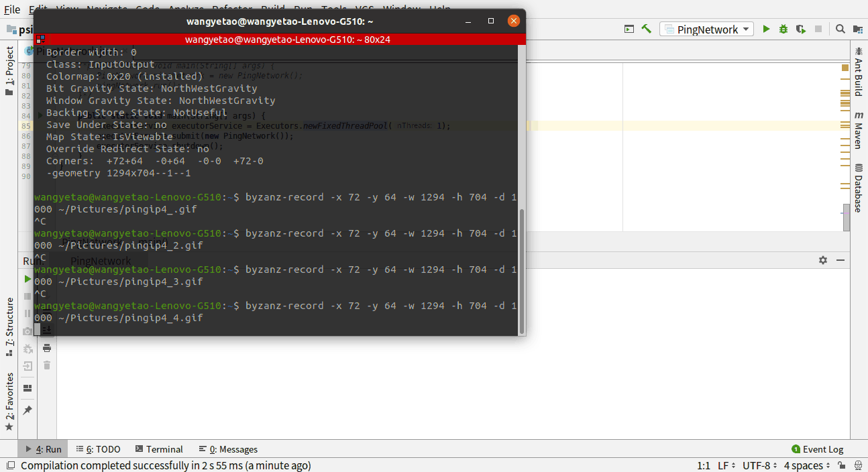The height and width of the screenshot is (472, 868).
Task: Open the 1: Project side panel
Action: (x=9, y=71)
